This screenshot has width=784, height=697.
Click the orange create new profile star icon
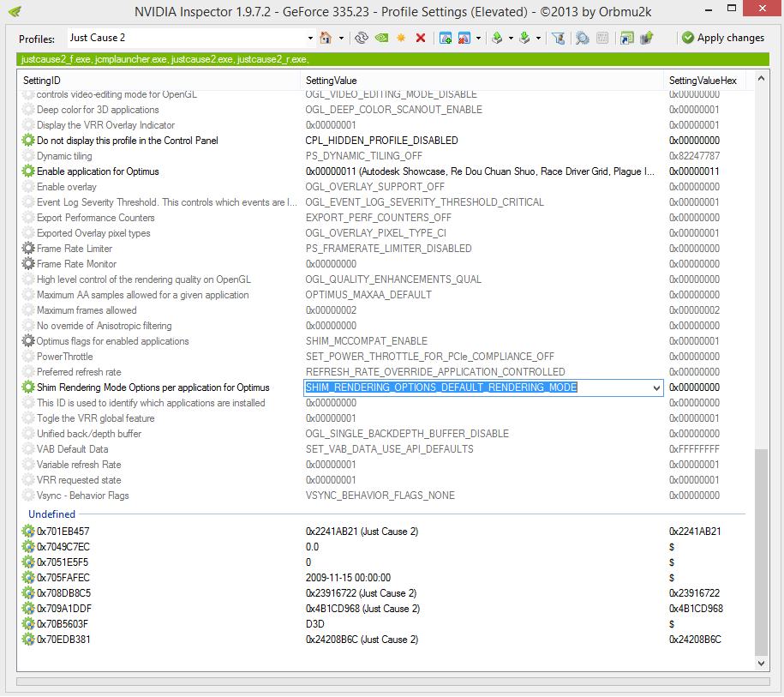tap(400, 38)
